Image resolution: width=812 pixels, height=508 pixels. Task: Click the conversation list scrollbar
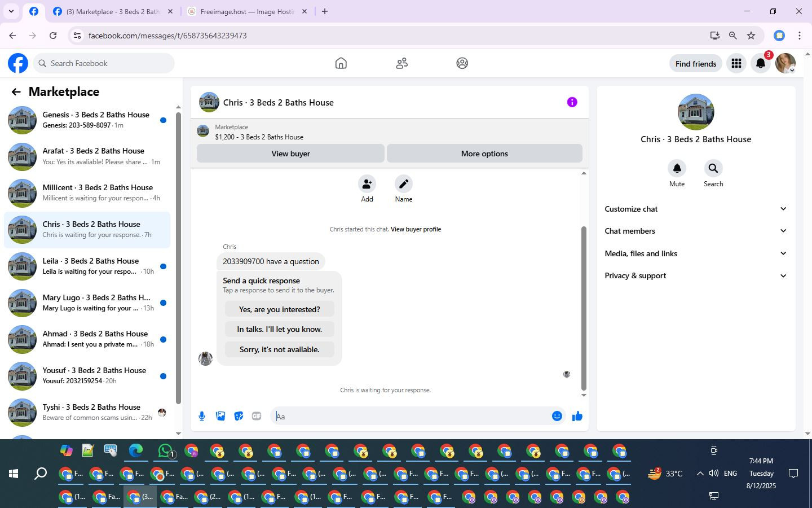178,258
